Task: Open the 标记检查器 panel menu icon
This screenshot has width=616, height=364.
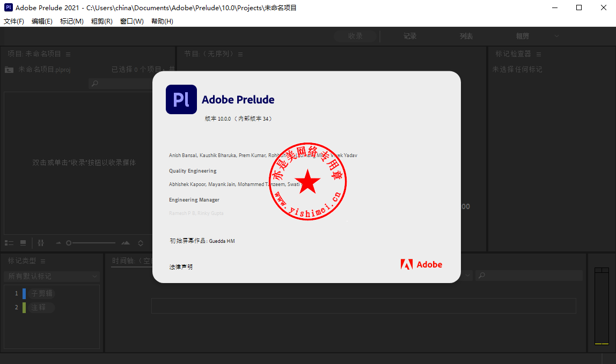Action: tap(539, 54)
